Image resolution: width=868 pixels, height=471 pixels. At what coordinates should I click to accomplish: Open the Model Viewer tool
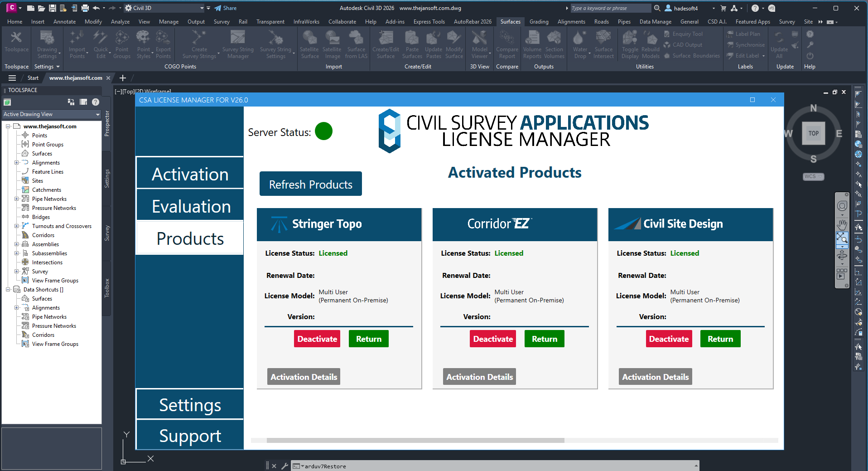479,44
